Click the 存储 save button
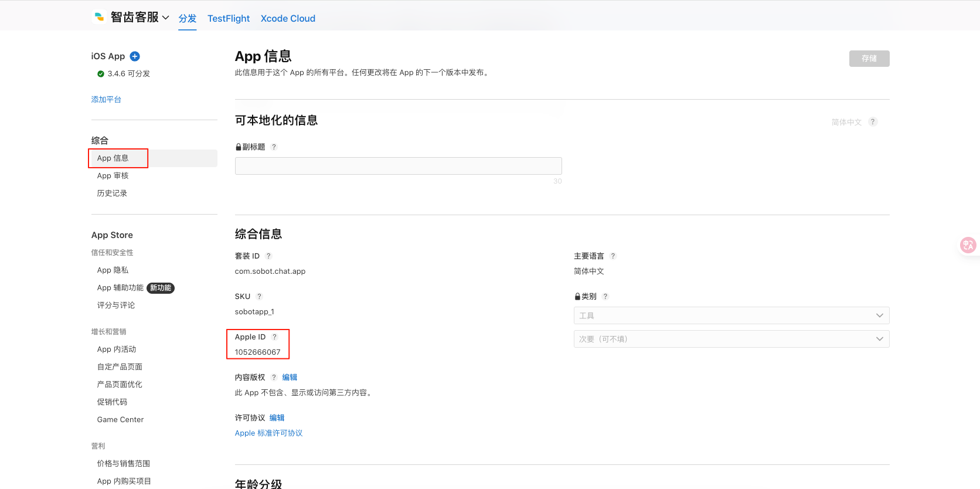This screenshot has height=489, width=980. [869, 59]
